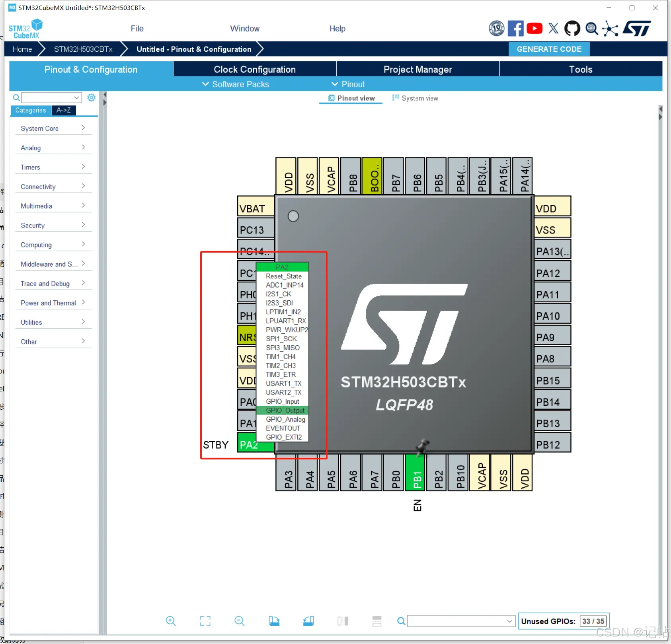Select USART2_TX in PA2 menu
This screenshot has width=671, height=644.
point(283,393)
